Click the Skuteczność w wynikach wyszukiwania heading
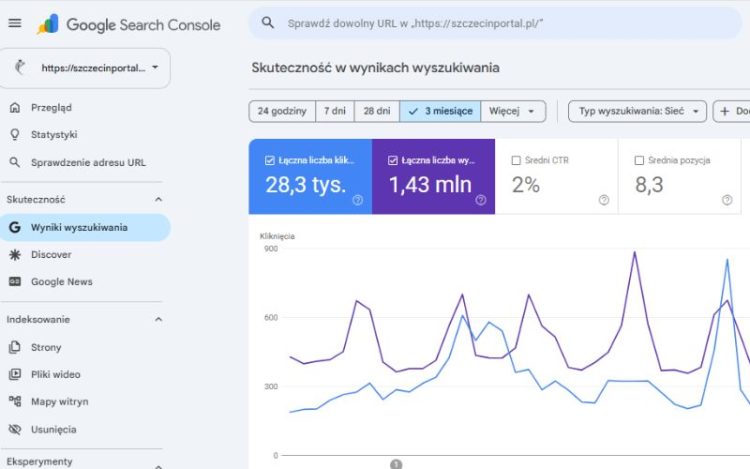Image resolution: width=750 pixels, height=469 pixels. click(x=375, y=67)
